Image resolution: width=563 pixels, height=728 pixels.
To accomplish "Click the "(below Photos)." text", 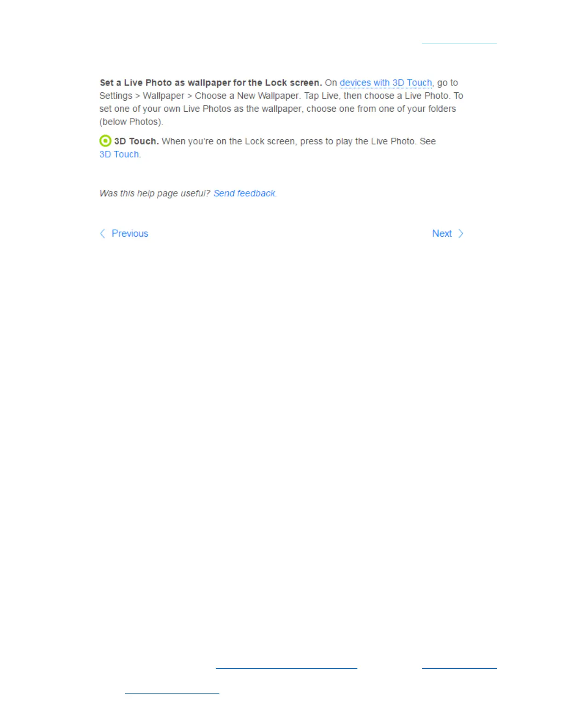I will (x=131, y=122).
